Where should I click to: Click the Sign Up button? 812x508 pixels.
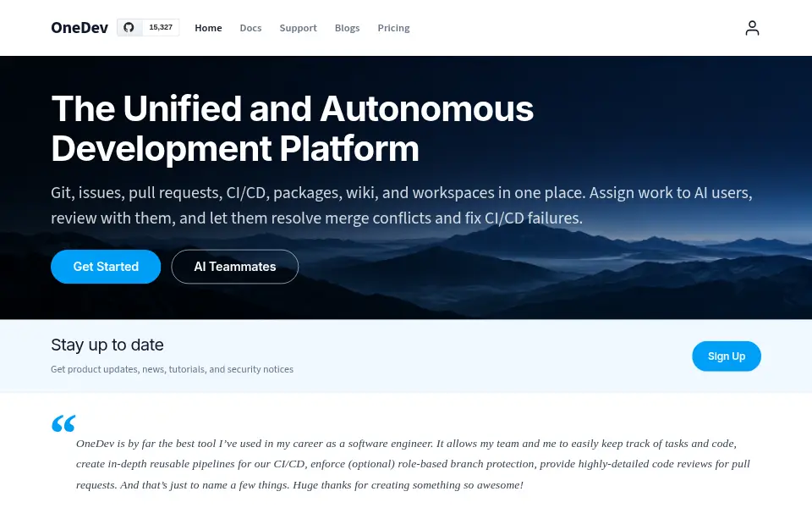point(726,356)
